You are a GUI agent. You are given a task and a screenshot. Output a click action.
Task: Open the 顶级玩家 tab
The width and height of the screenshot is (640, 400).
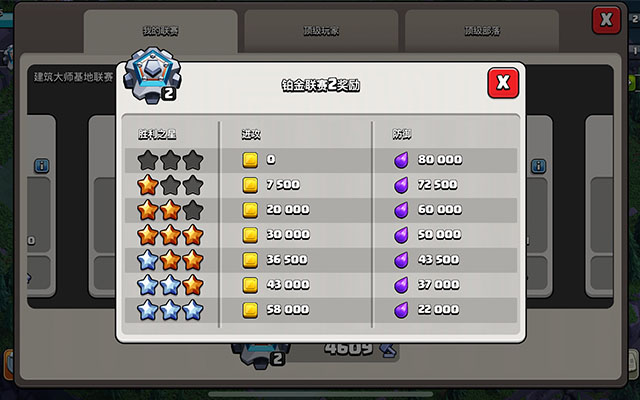coord(321,31)
